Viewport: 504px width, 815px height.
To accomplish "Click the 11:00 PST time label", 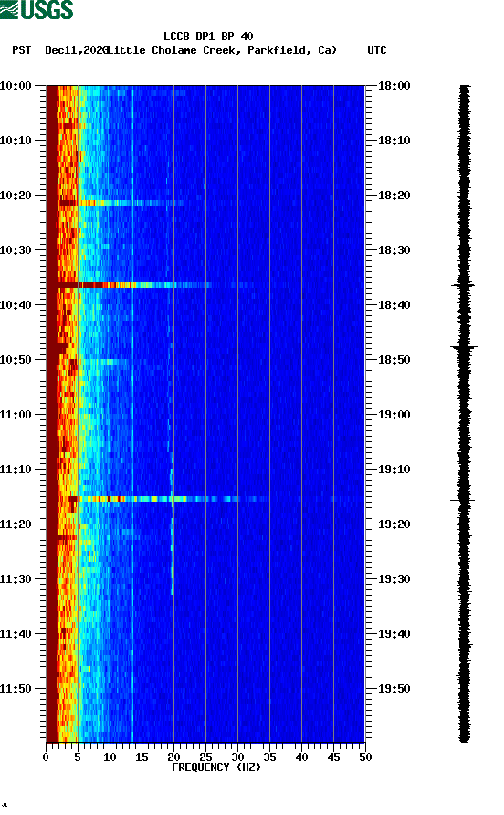I will click(16, 415).
